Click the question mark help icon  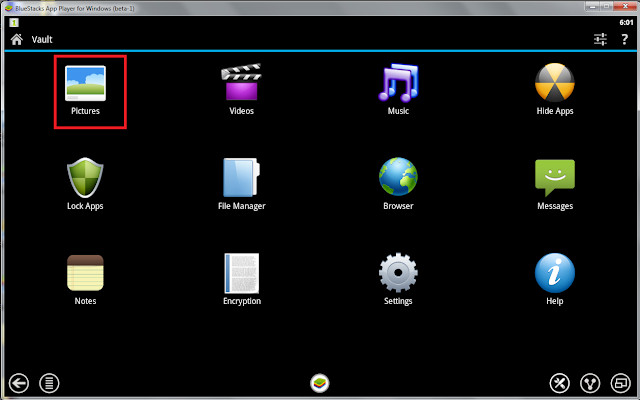[x=624, y=39]
